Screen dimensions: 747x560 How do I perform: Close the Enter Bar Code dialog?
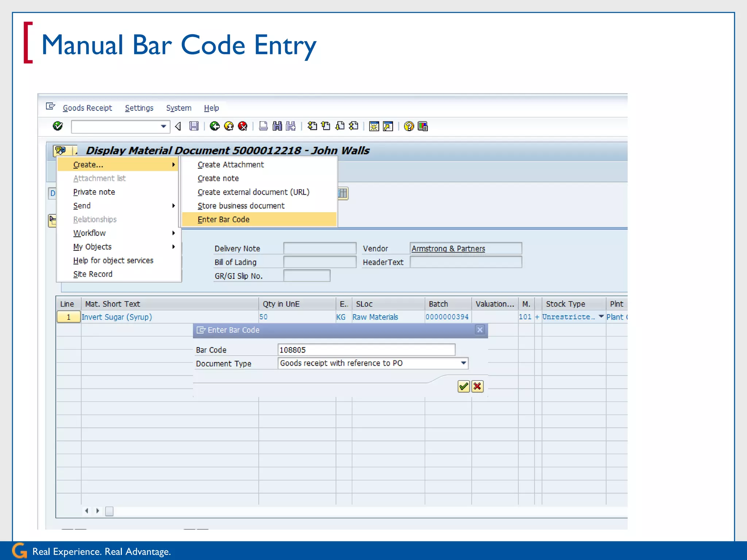(480, 330)
